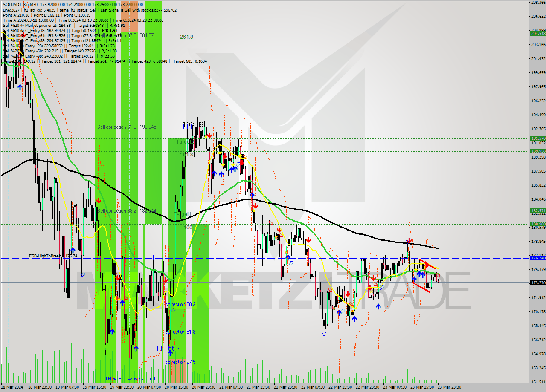This screenshot has height=392, width=546.
Task: Click the '21 Mar 23:30' time axis label
Action: coord(286,387)
